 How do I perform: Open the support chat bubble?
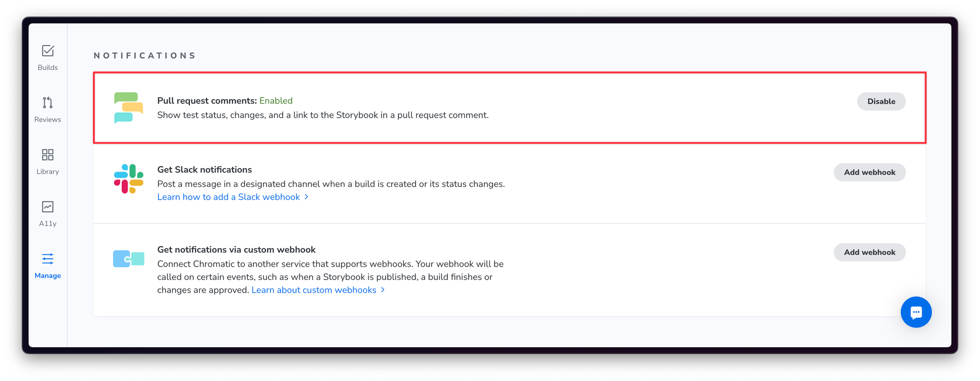[x=916, y=312]
